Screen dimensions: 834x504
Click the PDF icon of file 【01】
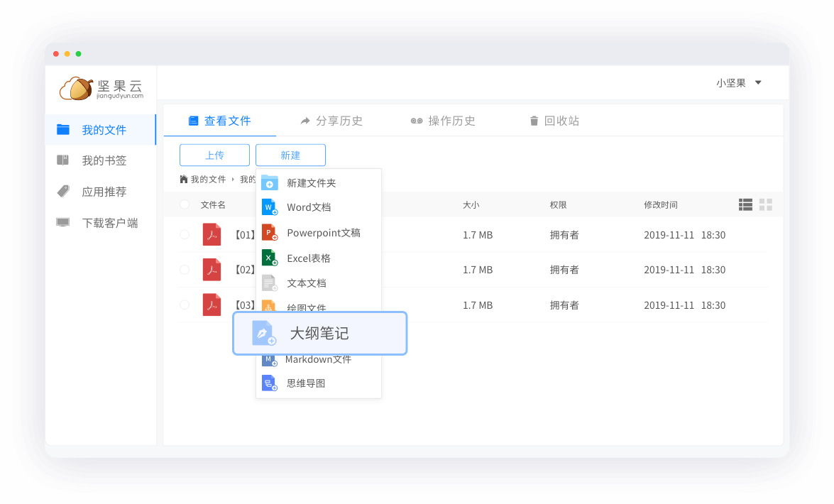coord(212,234)
